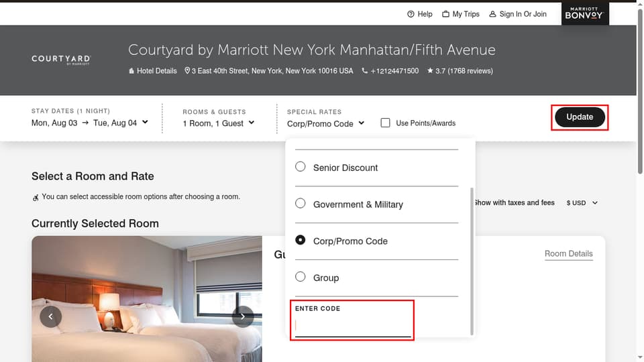Viewport: 644px width, 362px height.
Task: Click the 'Show with taxes and fees' label
Action: point(514,202)
